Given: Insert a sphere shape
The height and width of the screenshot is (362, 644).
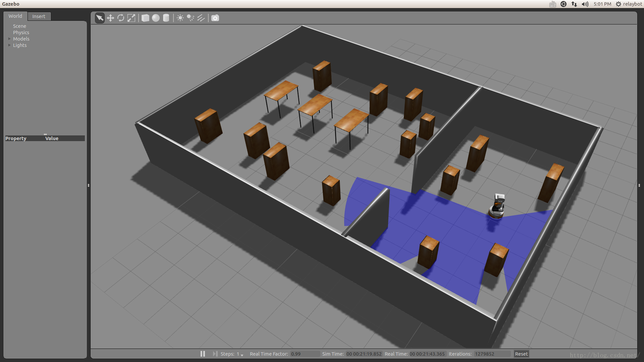Looking at the screenshot, I should [156, 18].
